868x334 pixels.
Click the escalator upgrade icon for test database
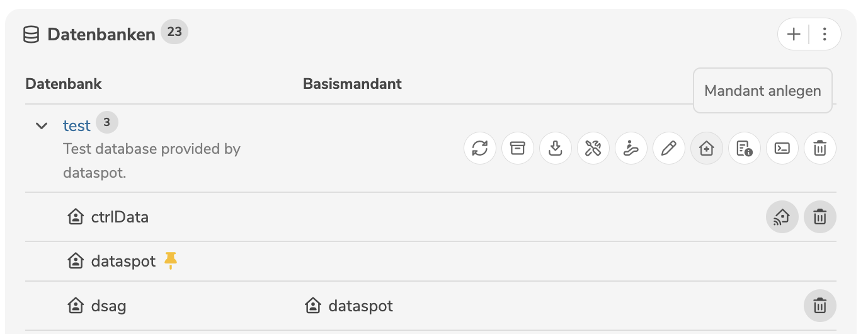pos(631,149)
